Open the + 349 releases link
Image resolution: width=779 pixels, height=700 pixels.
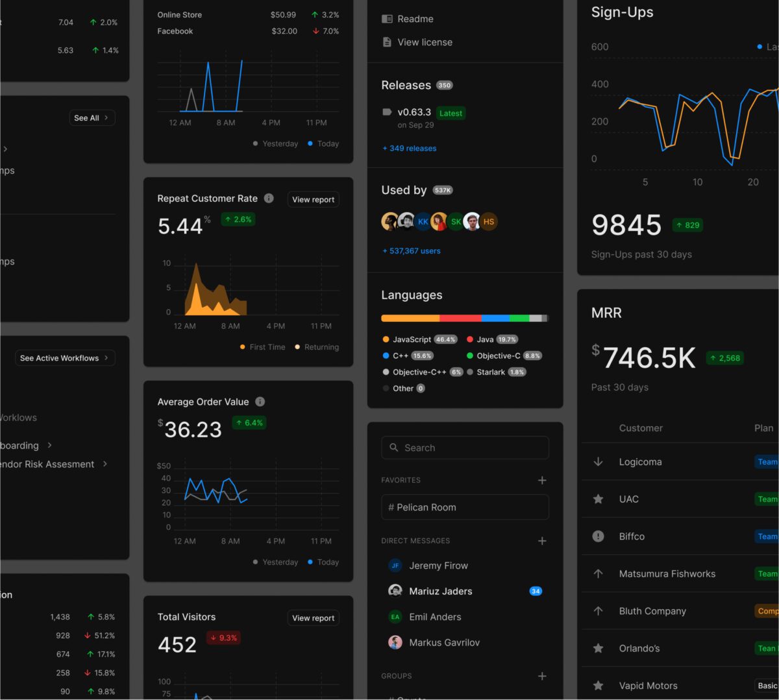click(410, 149)
